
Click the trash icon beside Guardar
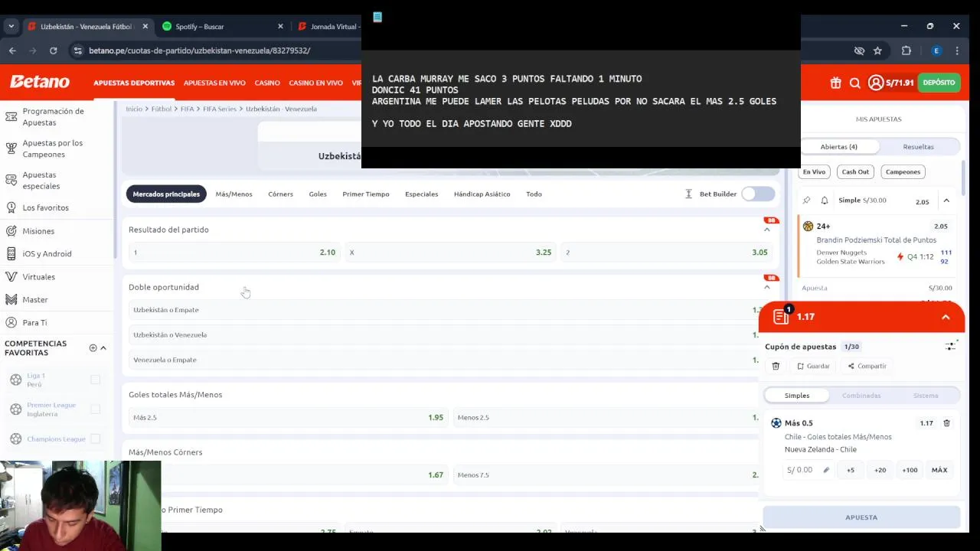[776, 366]
